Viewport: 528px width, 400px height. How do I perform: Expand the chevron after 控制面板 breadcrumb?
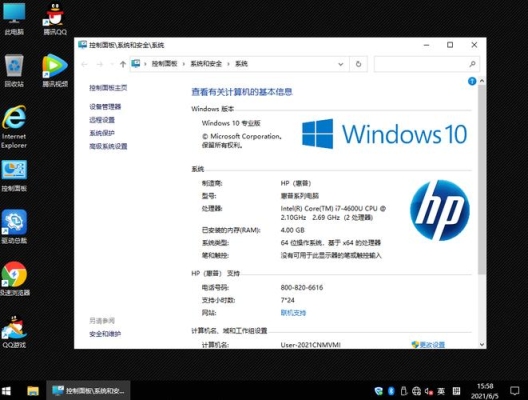(184, 64)
